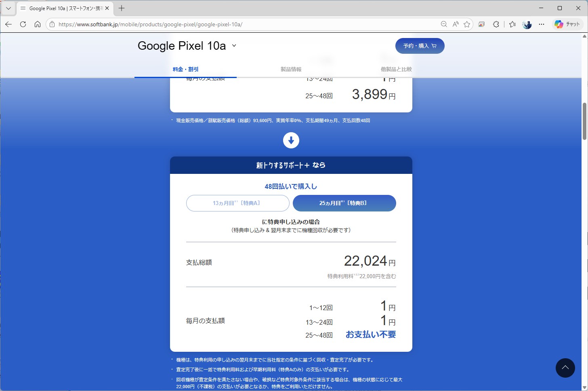This screenshot has height=391, width=588.
Task: Expand the Google Pixel 10a model dropdown
Action: [234, 46]
